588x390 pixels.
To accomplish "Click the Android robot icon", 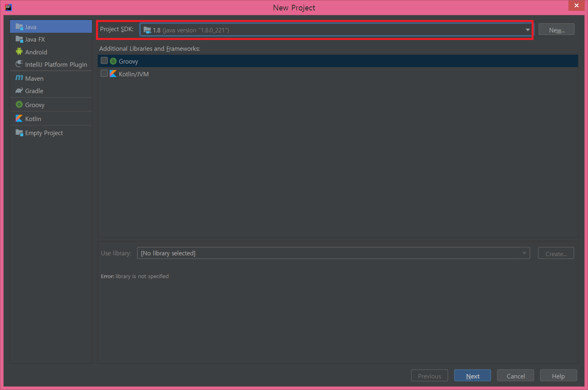I will (19, 51).
